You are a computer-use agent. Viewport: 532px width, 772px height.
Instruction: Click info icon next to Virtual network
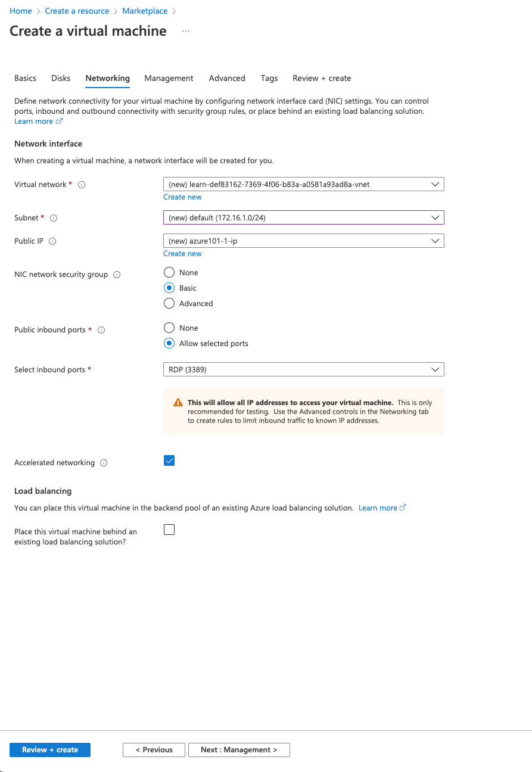coord(82,185)
